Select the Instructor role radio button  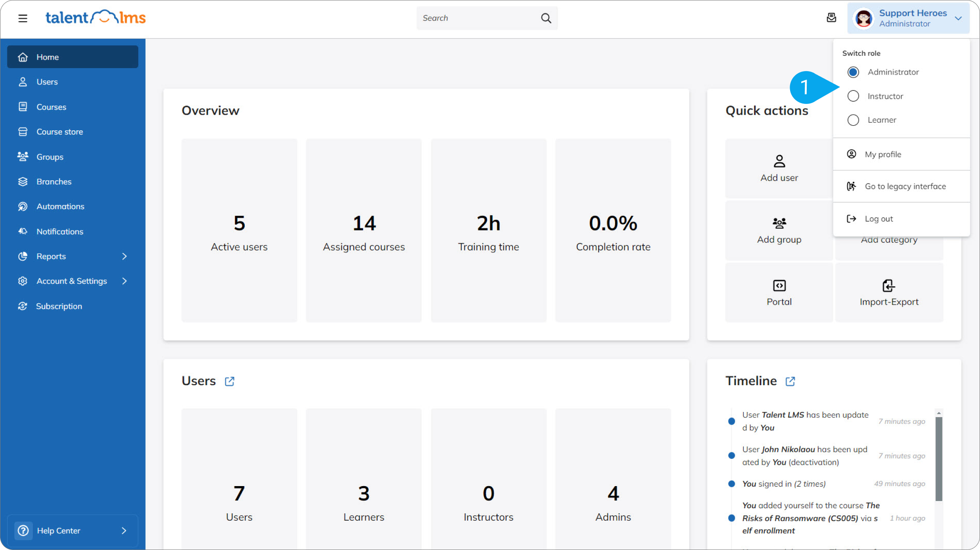point(853,96)
